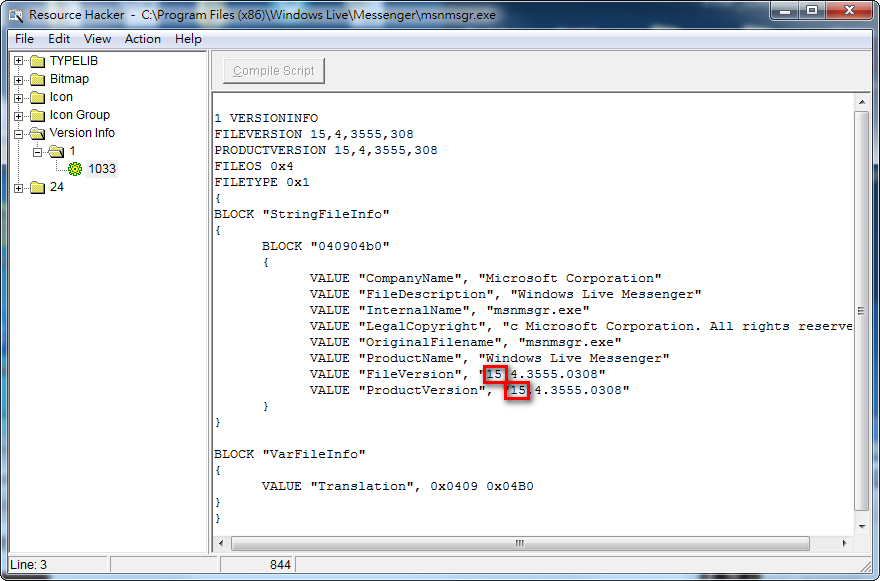Collapse the Version Info tree node
880x581 pixels.
(x=19, y=134)
